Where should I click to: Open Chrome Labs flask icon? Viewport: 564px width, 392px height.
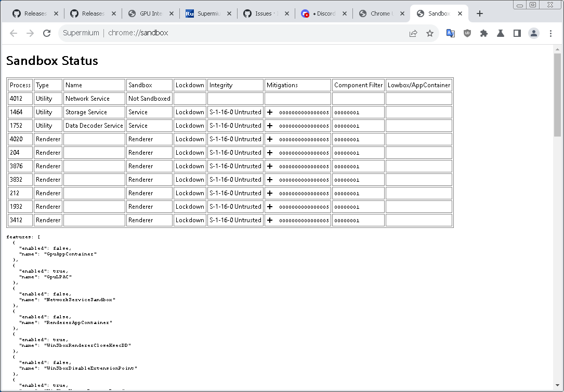(501, 33)
